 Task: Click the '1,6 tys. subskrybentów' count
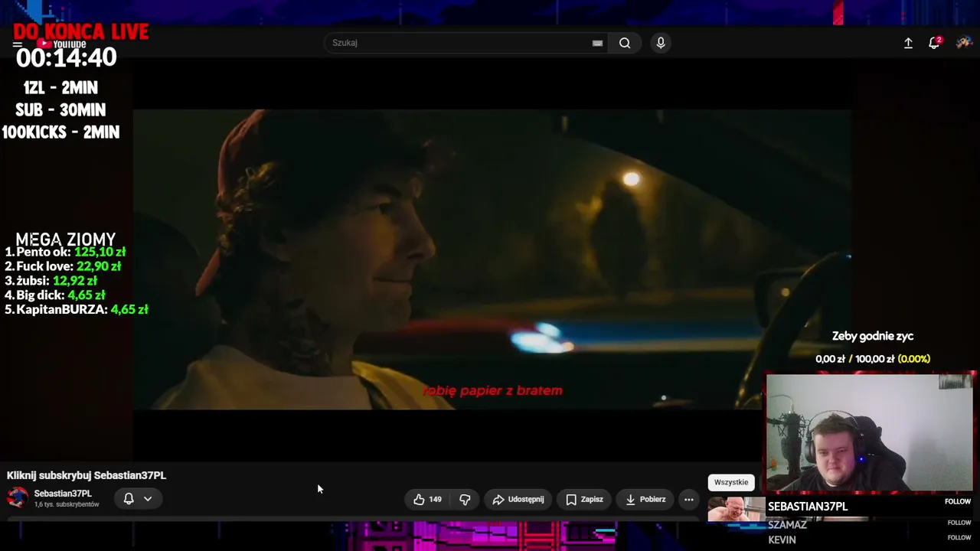click(67, 505)
